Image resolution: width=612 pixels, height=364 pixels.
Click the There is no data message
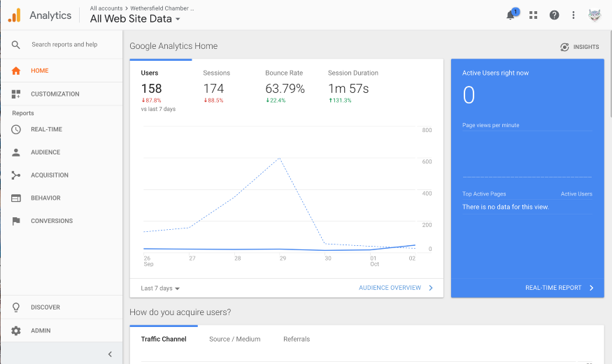[x=506, y=207]
